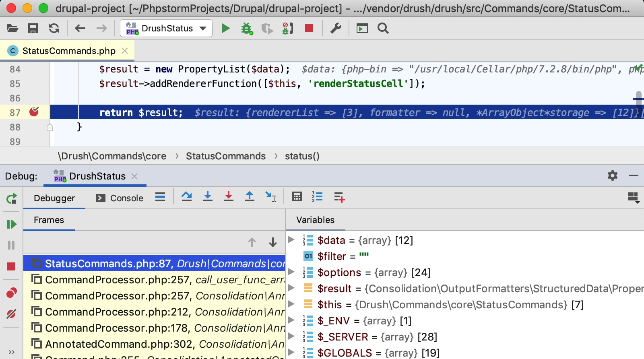Toggle the breakpoint on line 87
644x359 pixels.
(34, 112)
